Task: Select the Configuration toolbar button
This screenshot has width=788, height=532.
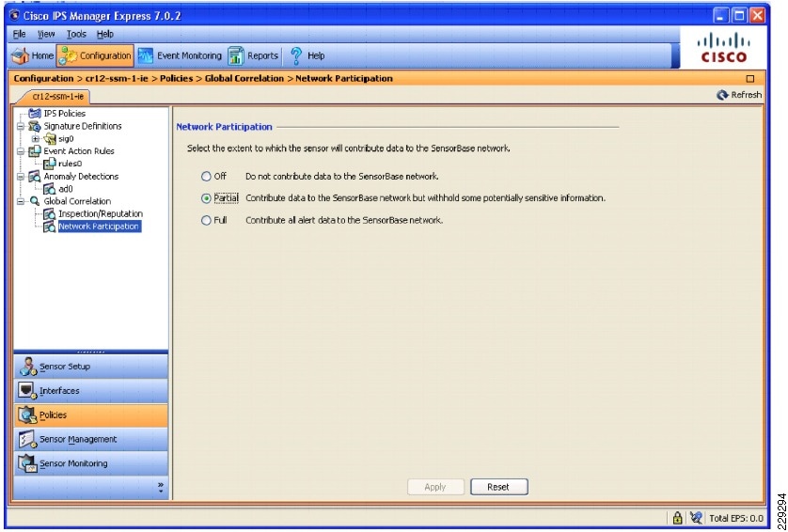Action: pos(95,55)
